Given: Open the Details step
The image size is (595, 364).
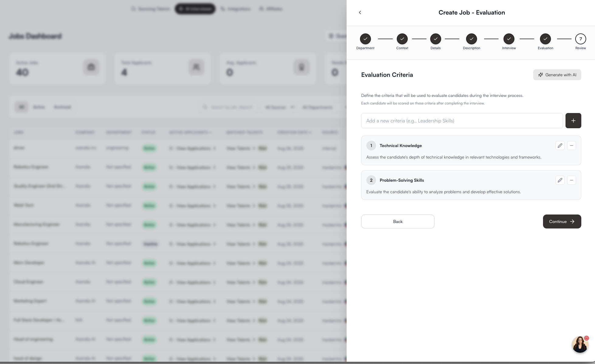Looking at the screenshot, I should click(x=435, y=39).
